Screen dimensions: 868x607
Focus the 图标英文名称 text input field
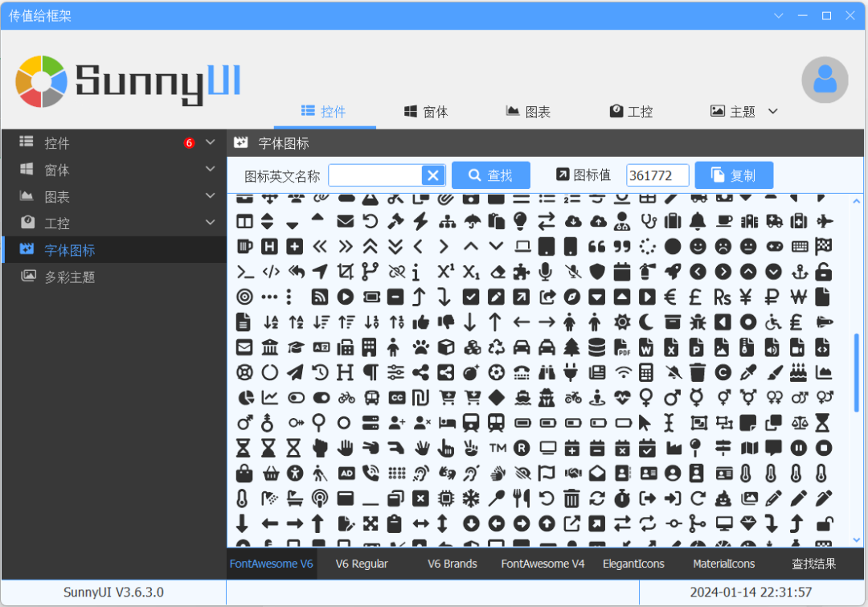[x=375, y=175]
